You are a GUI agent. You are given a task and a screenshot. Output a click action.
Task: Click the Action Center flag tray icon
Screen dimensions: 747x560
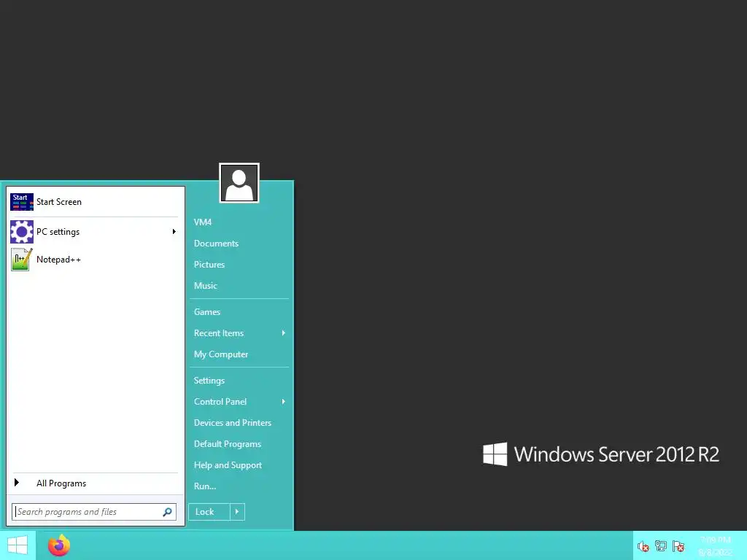click(x=678, y=546)
